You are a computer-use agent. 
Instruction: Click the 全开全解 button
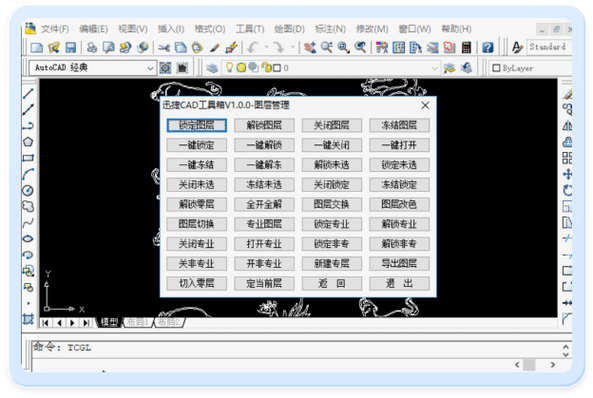click(x=264, y=204)
